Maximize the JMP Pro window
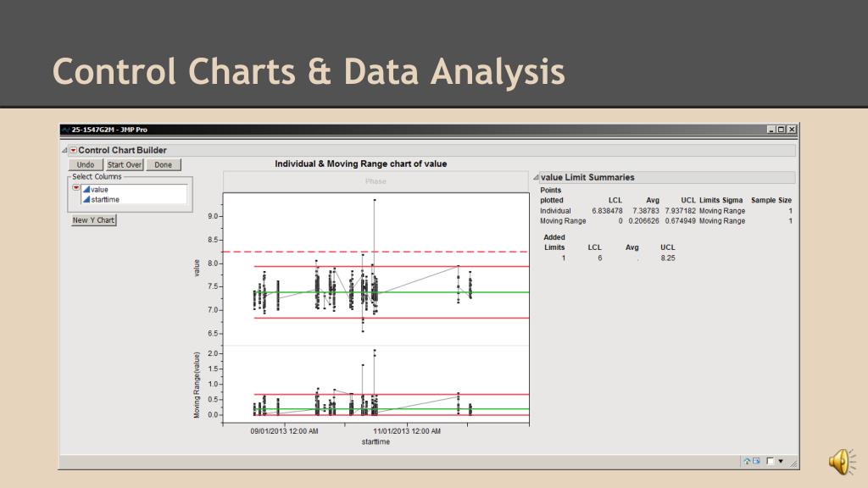868x488 pixels. pyautogui.click(x=781, y=130)
